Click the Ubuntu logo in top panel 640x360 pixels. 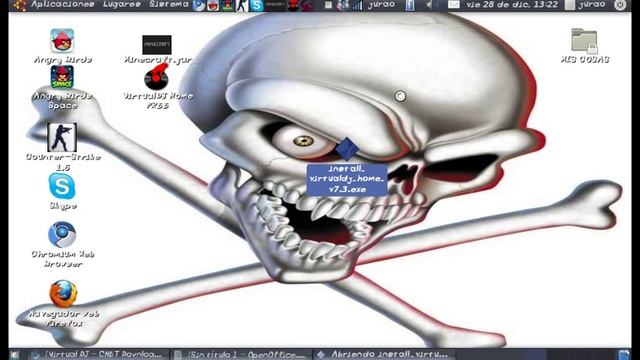(19, 5)
